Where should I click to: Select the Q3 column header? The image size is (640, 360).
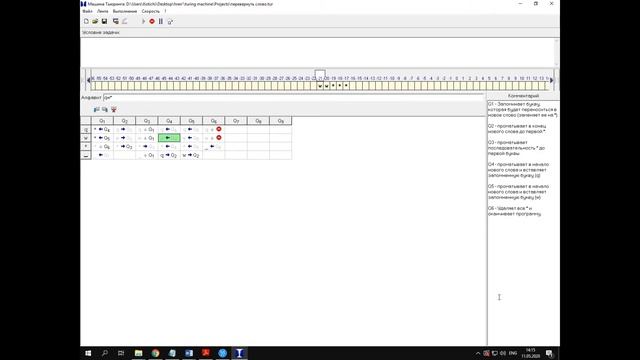tap(147, 121)
